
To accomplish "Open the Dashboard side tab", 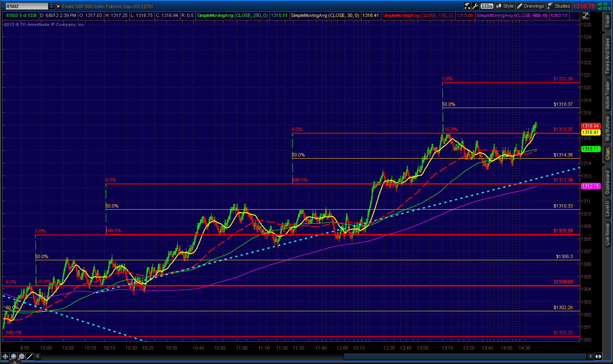I will pos(607,182).
